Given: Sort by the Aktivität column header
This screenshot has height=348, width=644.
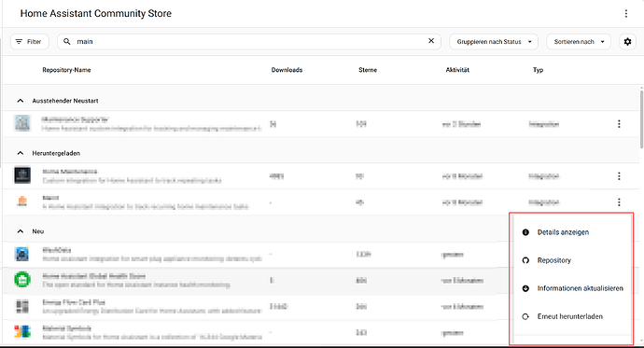Looking at the screenshot, I should (x=457, y=70).
